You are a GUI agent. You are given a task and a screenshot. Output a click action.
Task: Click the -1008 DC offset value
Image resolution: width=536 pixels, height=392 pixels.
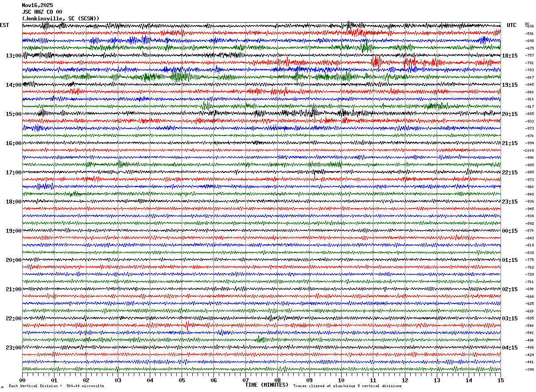[528, 150]
